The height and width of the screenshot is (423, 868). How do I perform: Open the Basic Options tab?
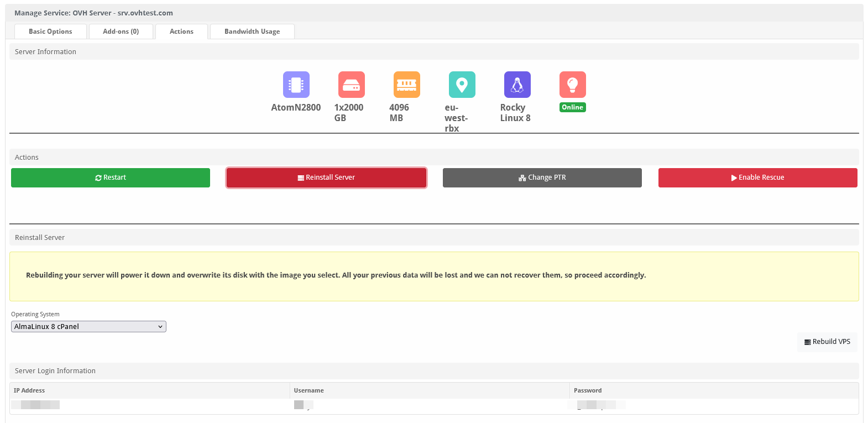click(x=50, y=32)
